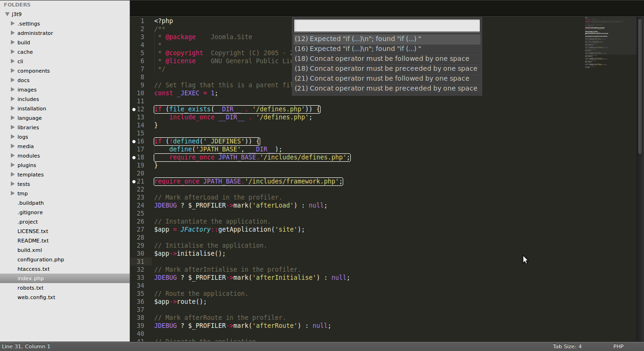644x351 pixels.
Task: Open the Tab Size: 4 status bar menu
Action: 567,346
